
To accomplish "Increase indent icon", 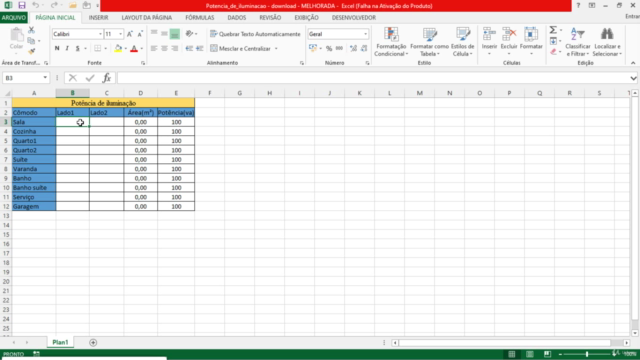I will (x=200, y=49).
